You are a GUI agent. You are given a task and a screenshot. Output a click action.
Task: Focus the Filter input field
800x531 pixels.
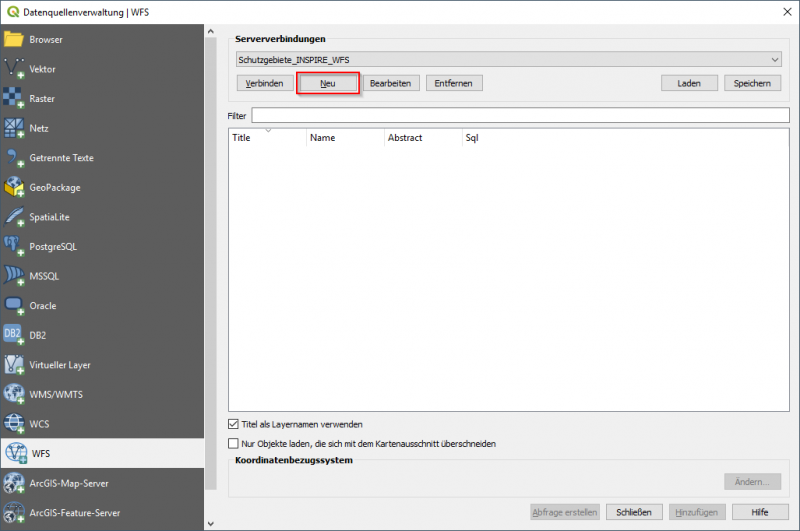click(x=520, y=115)
